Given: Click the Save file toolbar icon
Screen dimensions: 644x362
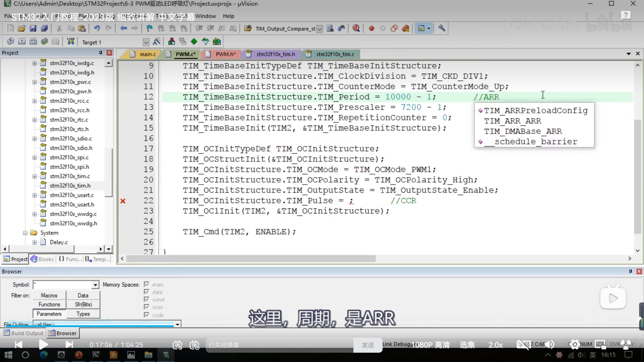Looking at the screenshot, I should tap(33, 28).
